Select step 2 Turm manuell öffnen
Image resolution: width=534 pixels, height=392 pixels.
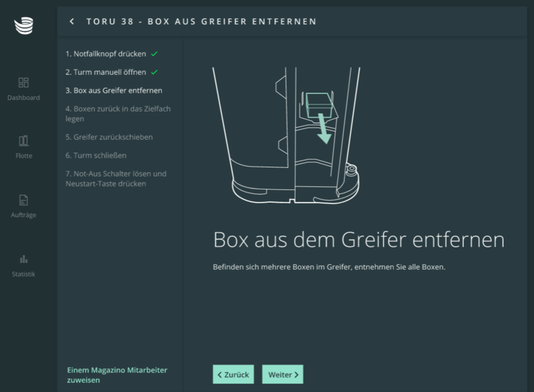click(106, 72)
